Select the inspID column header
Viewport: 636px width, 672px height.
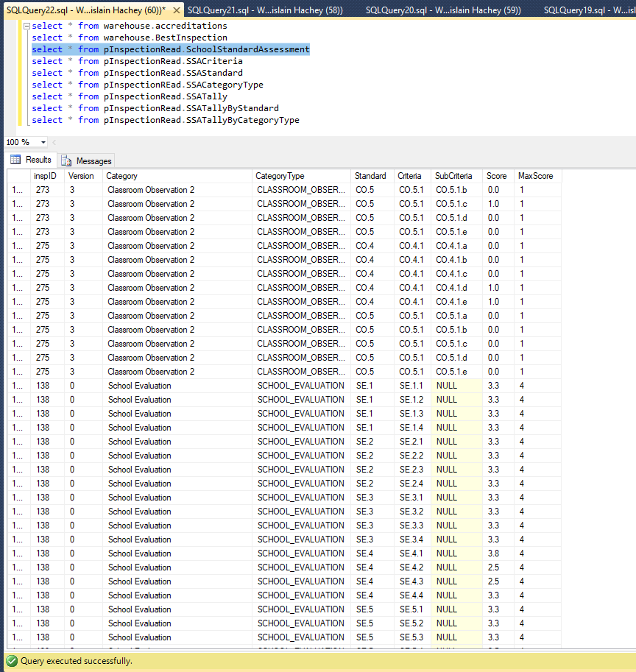click(44, 176)
